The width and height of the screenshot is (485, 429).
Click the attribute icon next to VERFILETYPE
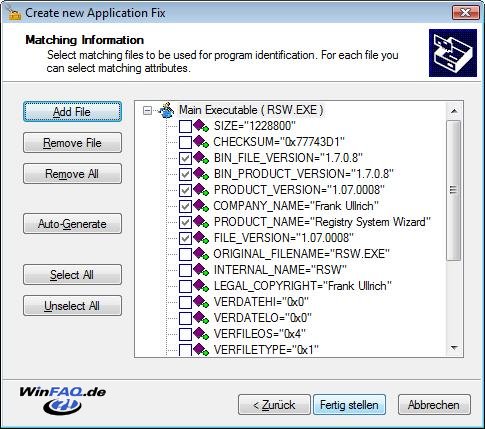coord(201,350)
